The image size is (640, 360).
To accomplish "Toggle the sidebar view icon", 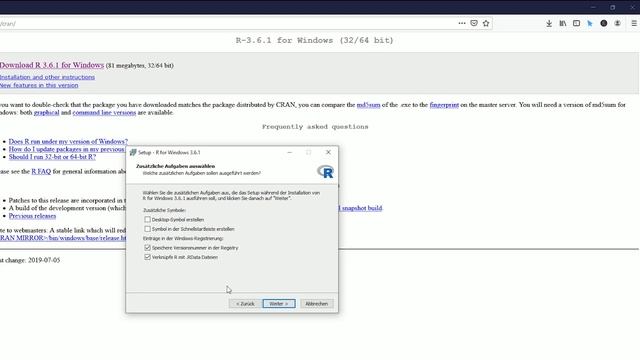I will tap(576, 24).
